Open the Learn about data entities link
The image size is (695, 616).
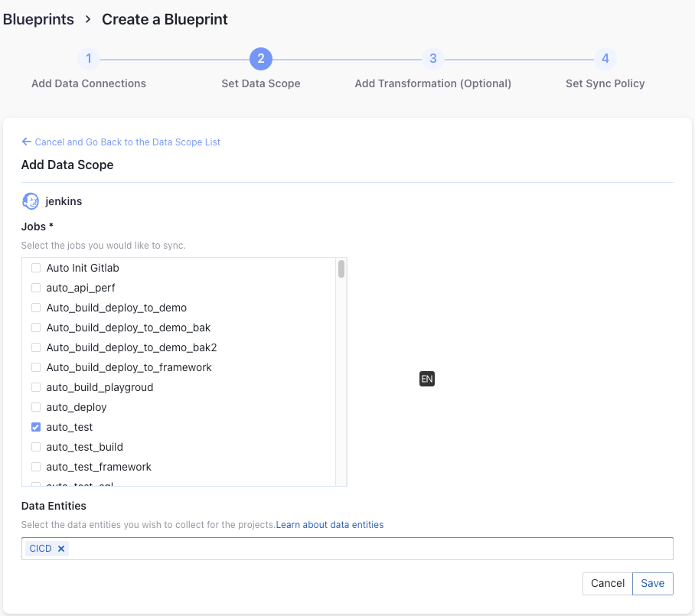pyautogui.click(x=329, y=524)
